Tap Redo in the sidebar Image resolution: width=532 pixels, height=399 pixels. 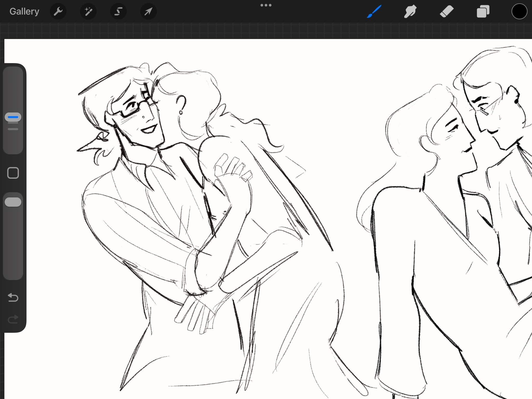pyautogui.click(x=13, y=319)
